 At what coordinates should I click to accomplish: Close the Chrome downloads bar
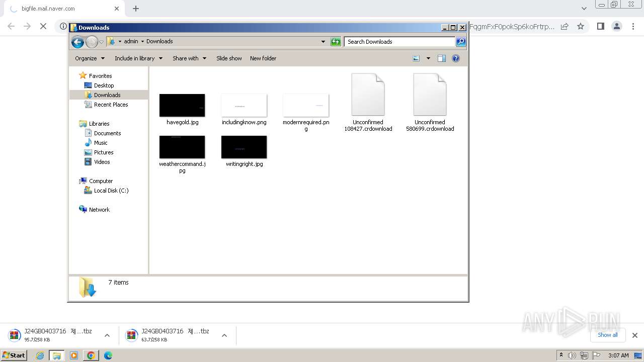pos(635,335)
